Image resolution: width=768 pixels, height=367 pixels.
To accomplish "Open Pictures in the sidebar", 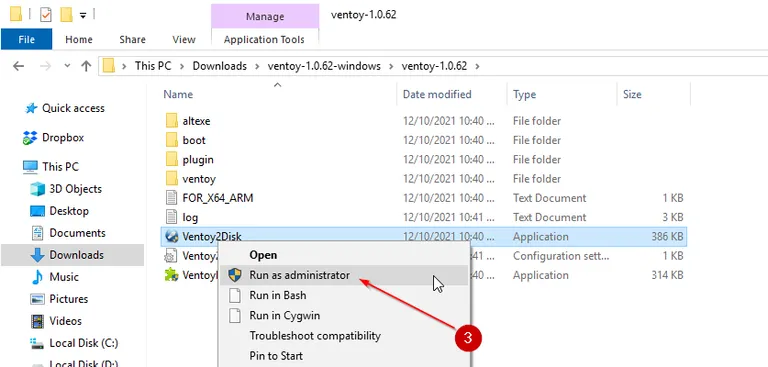I will pos(68,299).
